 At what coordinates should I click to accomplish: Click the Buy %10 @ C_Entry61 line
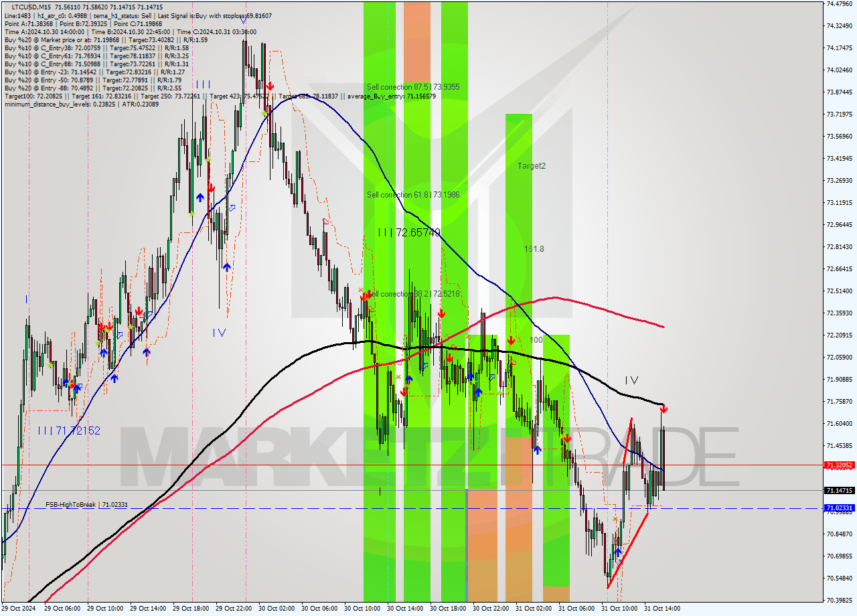(96, 56)
